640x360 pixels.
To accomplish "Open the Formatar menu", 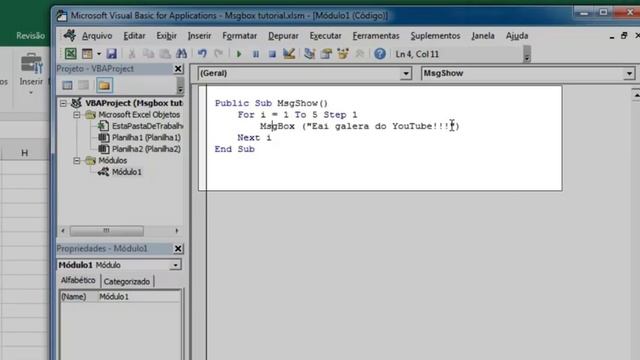I will (240, 36).
